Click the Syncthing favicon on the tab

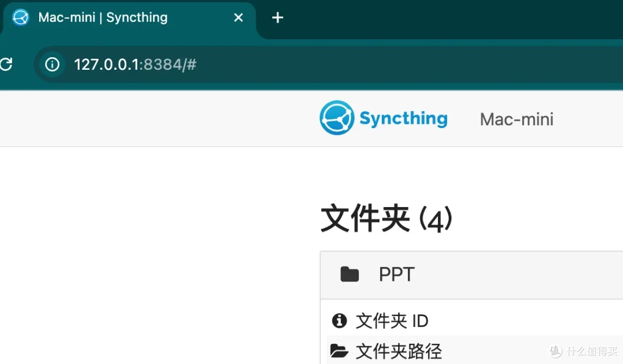(21, 17)
